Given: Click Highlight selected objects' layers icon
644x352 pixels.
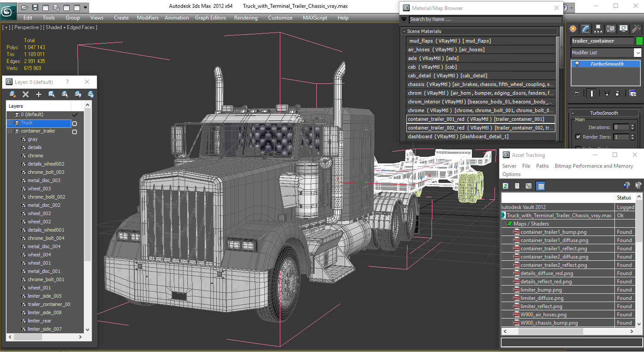Looking at the screenshot, I should pyautogui.click(x=65, y=94).
